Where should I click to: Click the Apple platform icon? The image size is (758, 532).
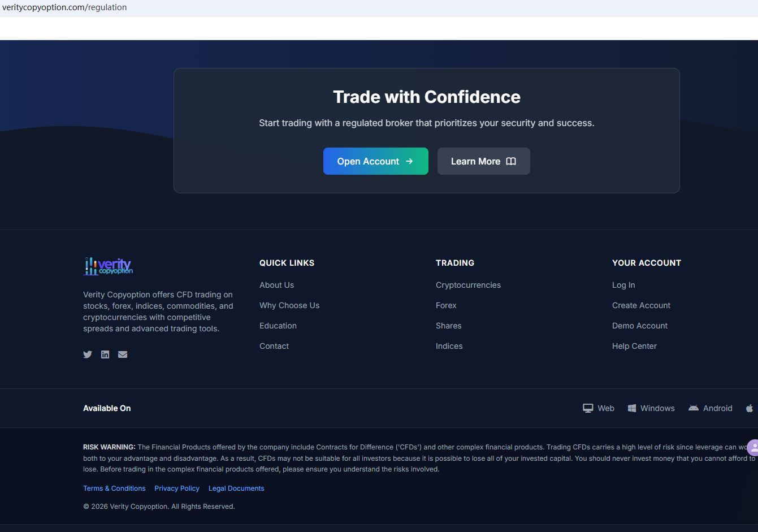(x=750, y=408)
